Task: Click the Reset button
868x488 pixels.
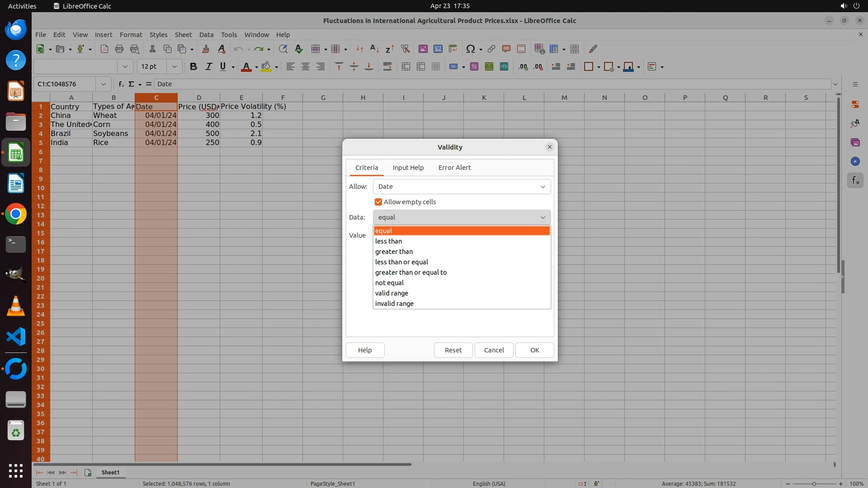Action: [453, 350]
